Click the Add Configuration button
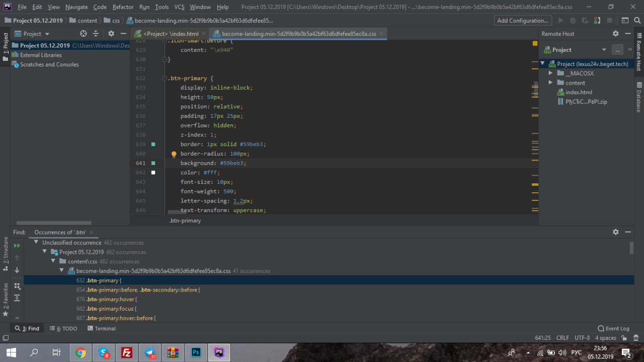This screenshot has height=362, width=644. click(x=522, y=21)
